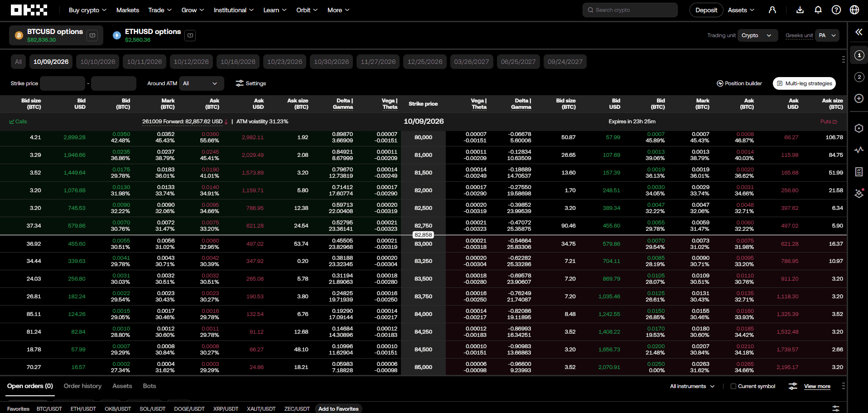Click the download app icon

[x=800, y=10]
